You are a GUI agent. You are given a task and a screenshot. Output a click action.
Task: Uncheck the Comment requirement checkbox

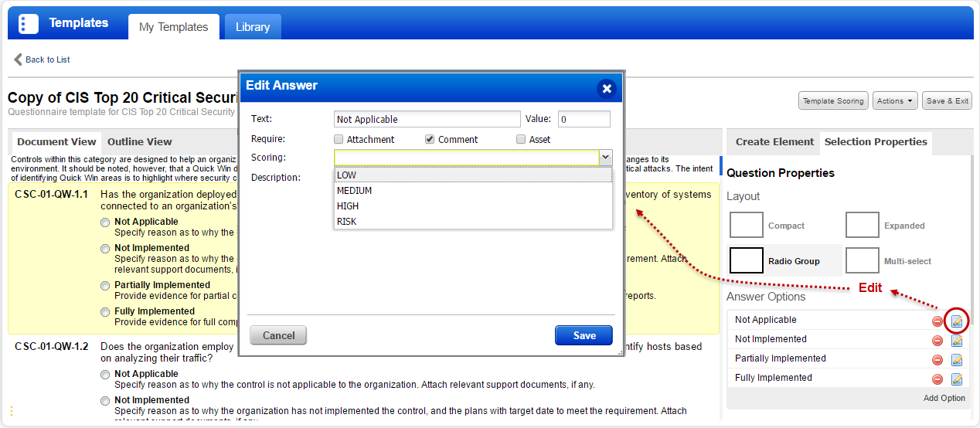tap(430, 140)
